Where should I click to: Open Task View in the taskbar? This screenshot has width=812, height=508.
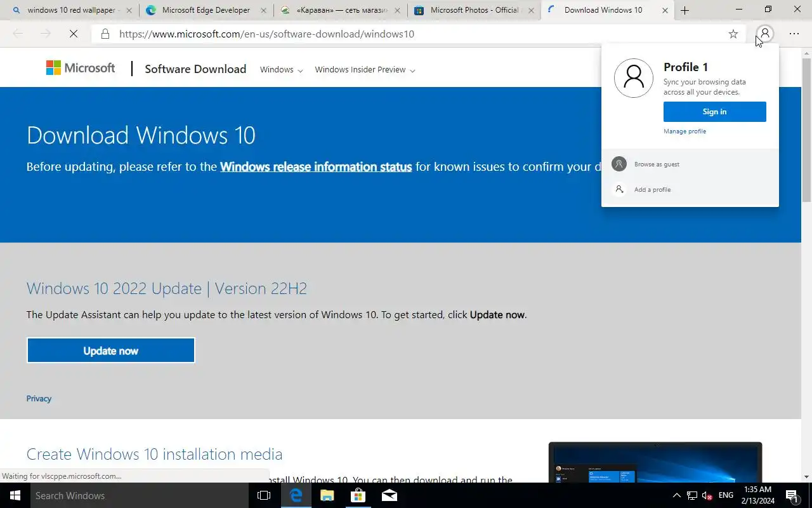click(x=264, y=495)
